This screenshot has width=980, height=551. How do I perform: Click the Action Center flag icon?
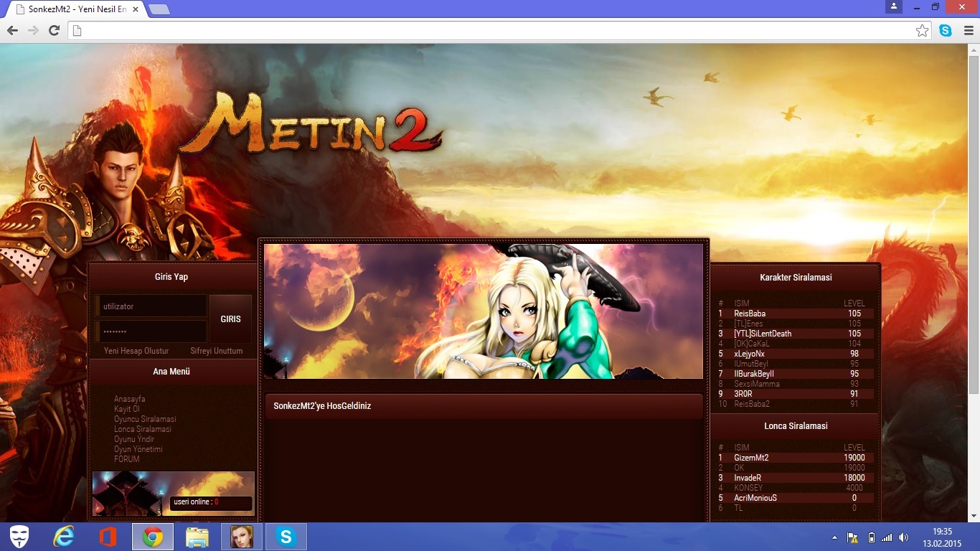pos(853,537)
